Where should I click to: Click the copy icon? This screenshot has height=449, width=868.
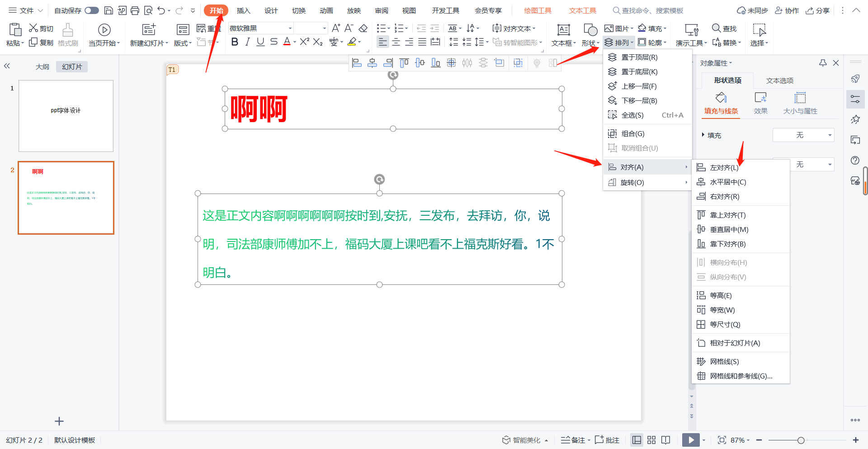click(33, 42)
